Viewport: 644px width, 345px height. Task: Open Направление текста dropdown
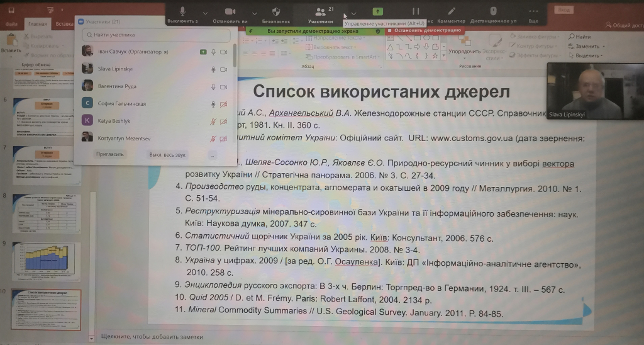pyautogui.click(x=335, y=38)
